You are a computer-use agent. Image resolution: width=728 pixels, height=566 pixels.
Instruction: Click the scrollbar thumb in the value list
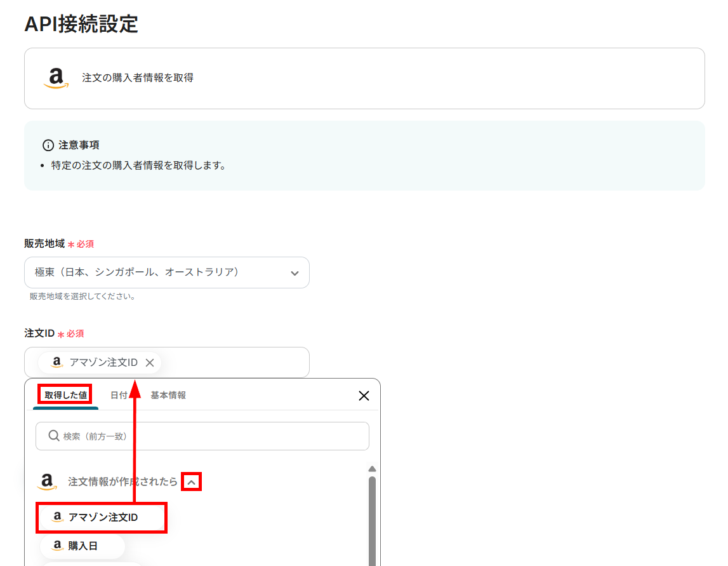click(x=372, y=520)
